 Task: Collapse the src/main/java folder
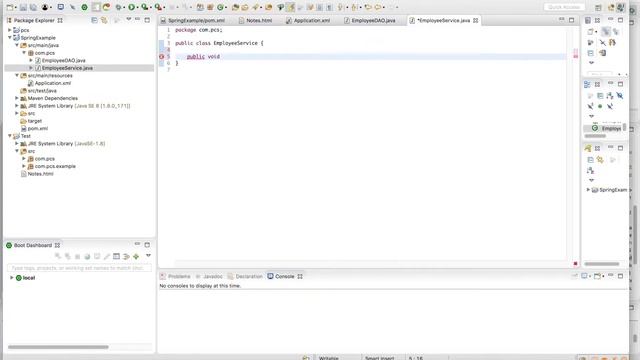(x=17, y=45)
